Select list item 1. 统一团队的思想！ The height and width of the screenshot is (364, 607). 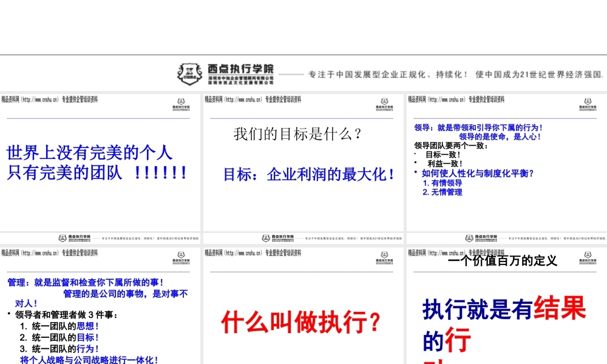tap(59, 326)
